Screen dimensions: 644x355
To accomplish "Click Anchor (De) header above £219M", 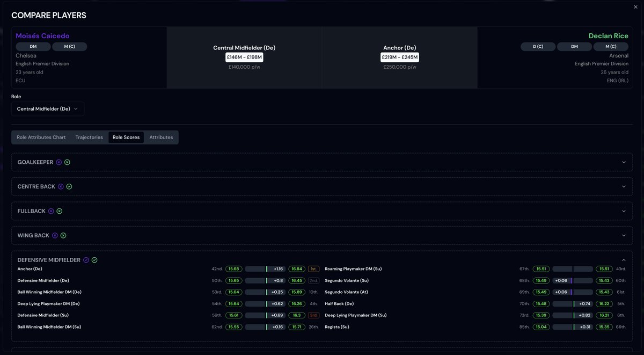I will tap(400, 48).
